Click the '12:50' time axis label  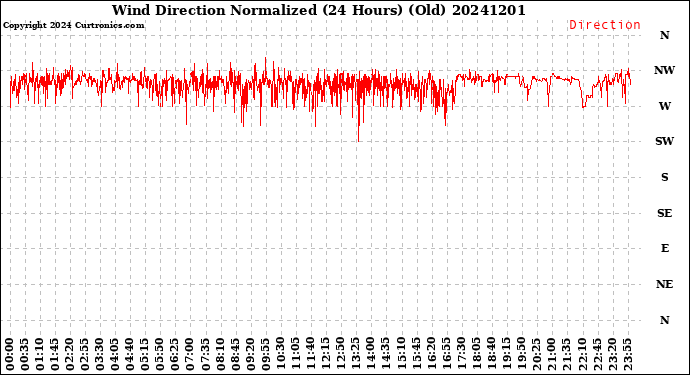pos(341,354)
